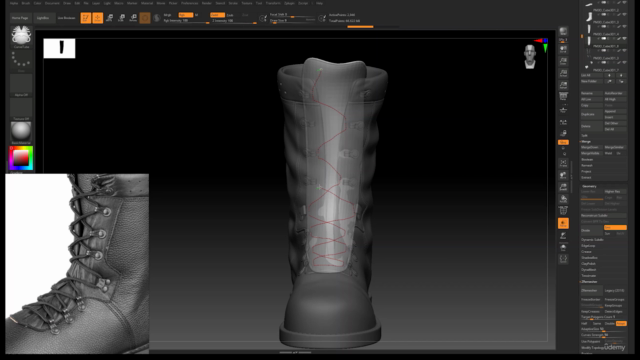Collapse the Geometry section header
This screenshot has width=640, height=360.
589,186
